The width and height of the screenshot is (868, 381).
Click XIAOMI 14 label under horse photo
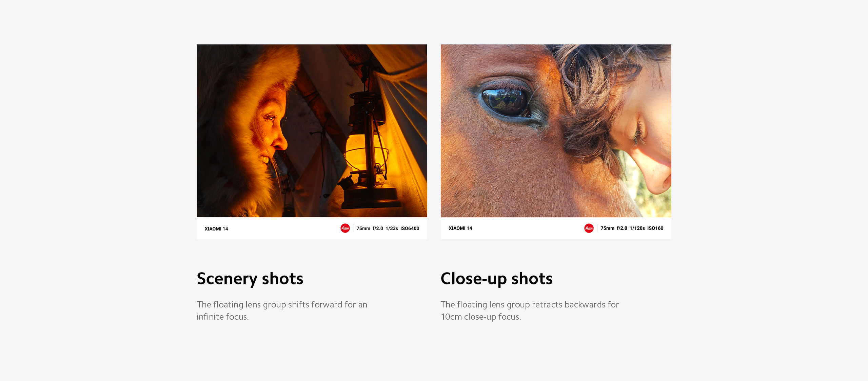coord(460,228)
